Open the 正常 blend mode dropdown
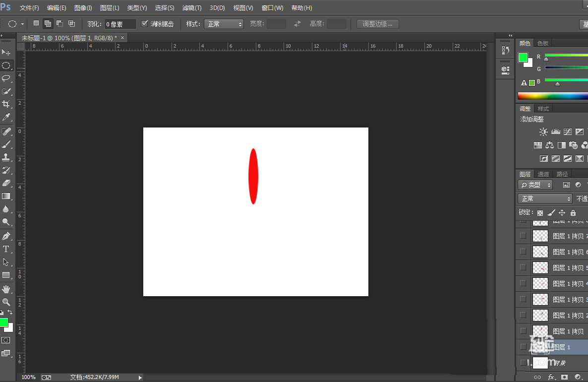The image size is (588, 382). tap(544, 198)
